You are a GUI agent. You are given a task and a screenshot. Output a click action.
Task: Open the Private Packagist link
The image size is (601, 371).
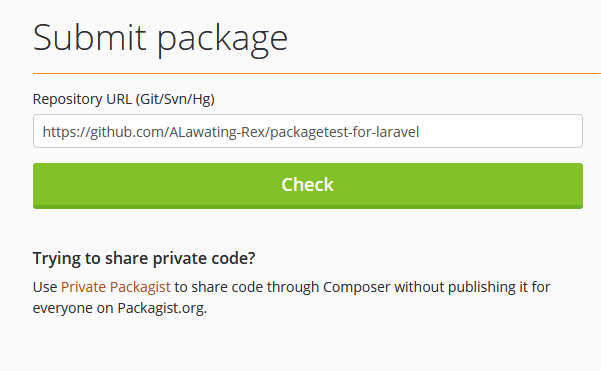[115, 287]
